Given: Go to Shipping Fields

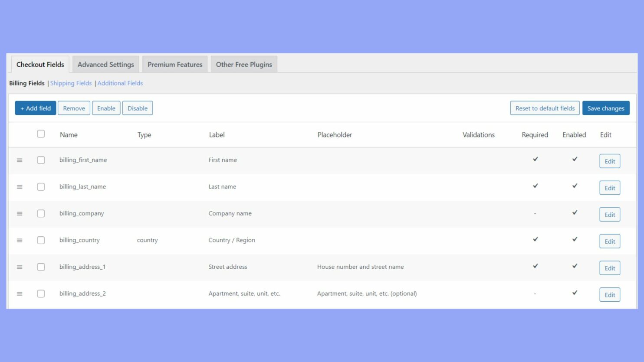Looking at the screenshot, I should pos(71,83).
